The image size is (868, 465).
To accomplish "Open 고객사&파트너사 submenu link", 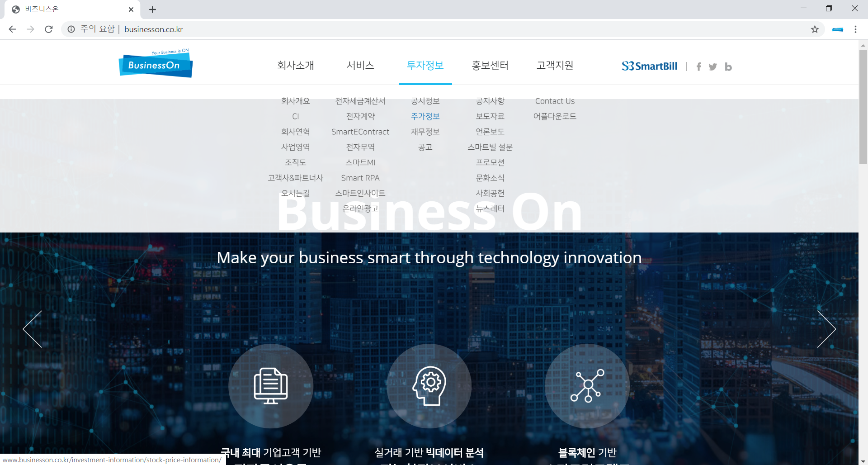I will [x=296, y=178].
